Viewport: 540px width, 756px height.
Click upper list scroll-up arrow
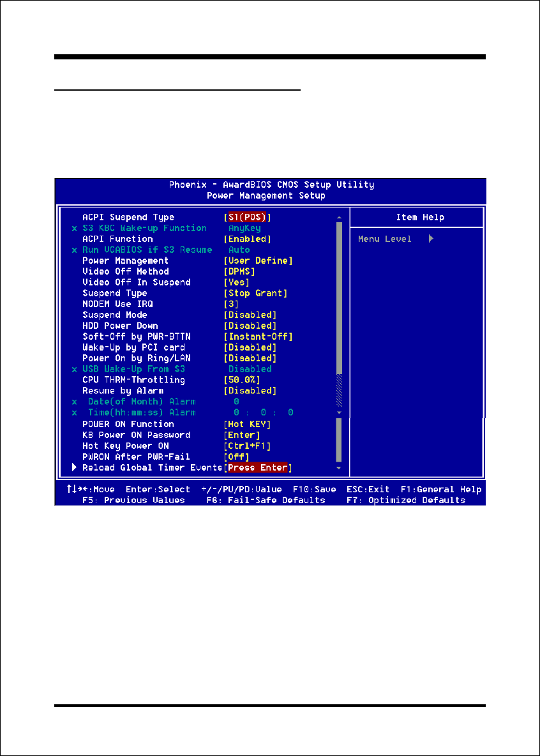point(339,218)
